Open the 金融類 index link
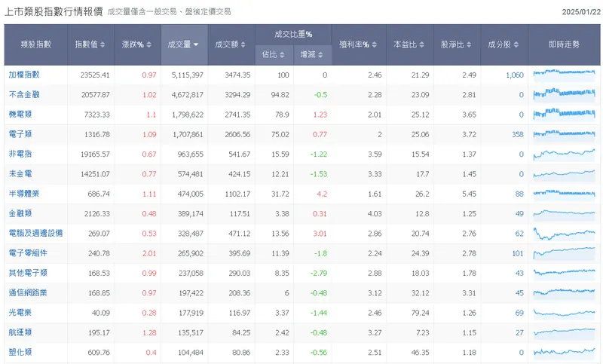This screenshot has height=364, width=603. point(20,213)
